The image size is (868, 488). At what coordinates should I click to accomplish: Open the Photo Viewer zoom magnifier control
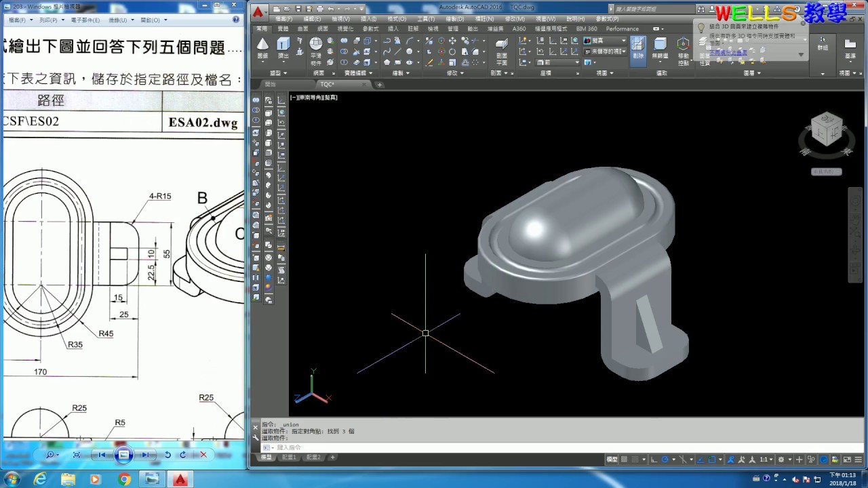point(51,455)
